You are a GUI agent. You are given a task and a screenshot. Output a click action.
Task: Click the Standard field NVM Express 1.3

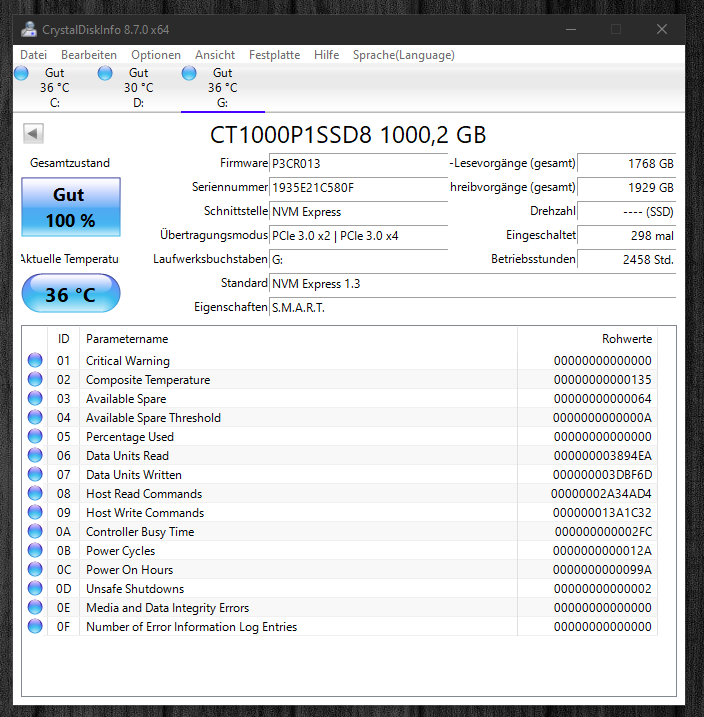(x=472, y=284)
